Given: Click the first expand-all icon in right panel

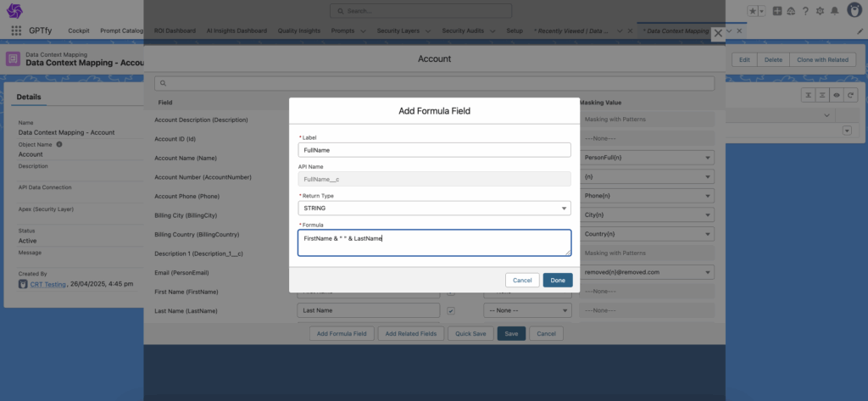Looking at the screenshot, I should (x=809, y=95).
